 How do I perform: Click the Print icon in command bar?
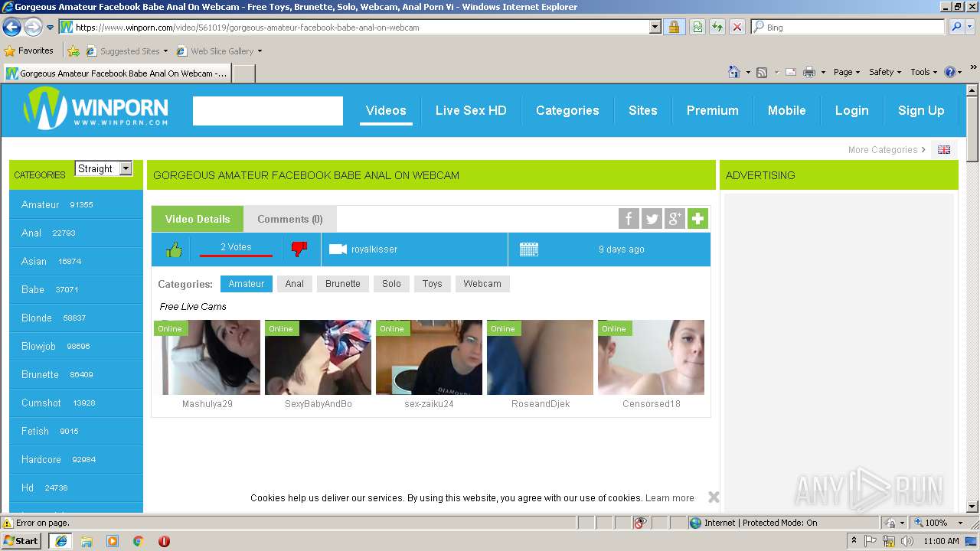tap(809, 72)
